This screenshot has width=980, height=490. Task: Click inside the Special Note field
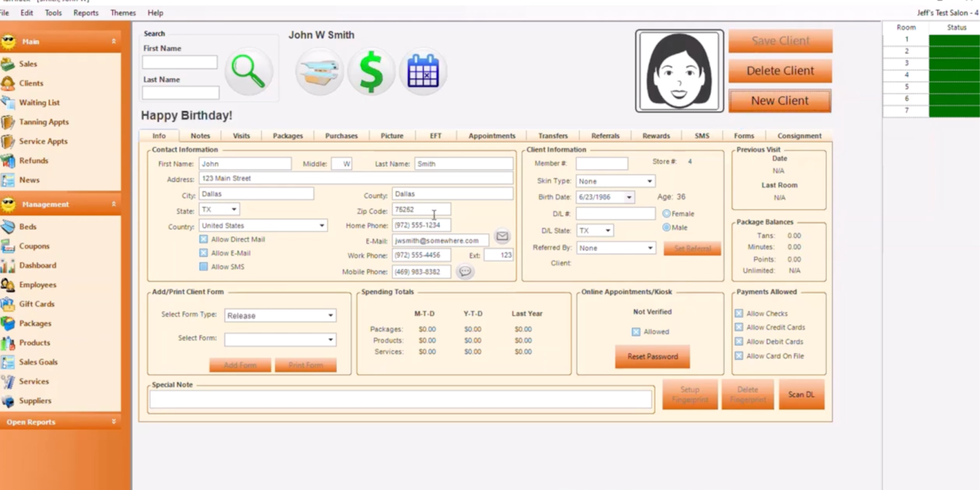[x=401, y=399]
